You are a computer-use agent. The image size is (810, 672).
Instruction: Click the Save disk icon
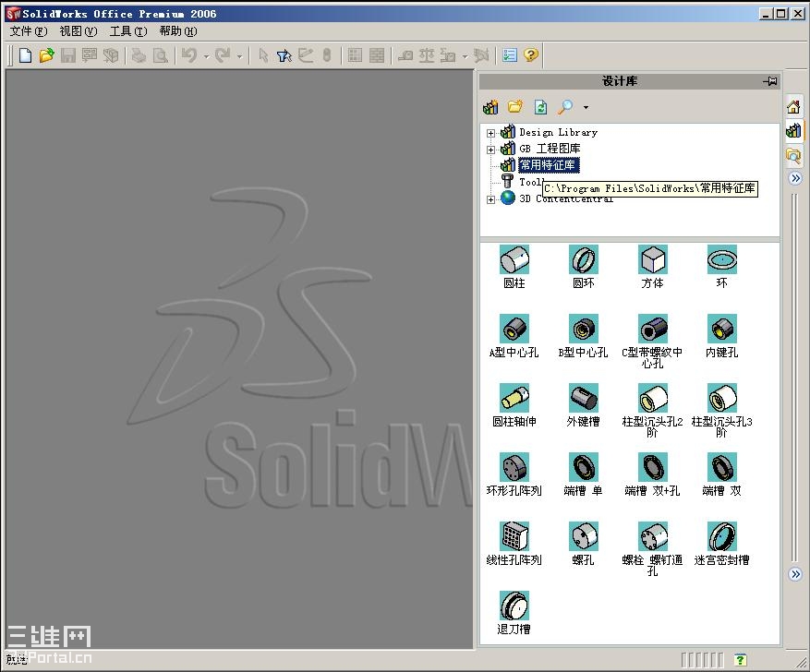(68, 55)
